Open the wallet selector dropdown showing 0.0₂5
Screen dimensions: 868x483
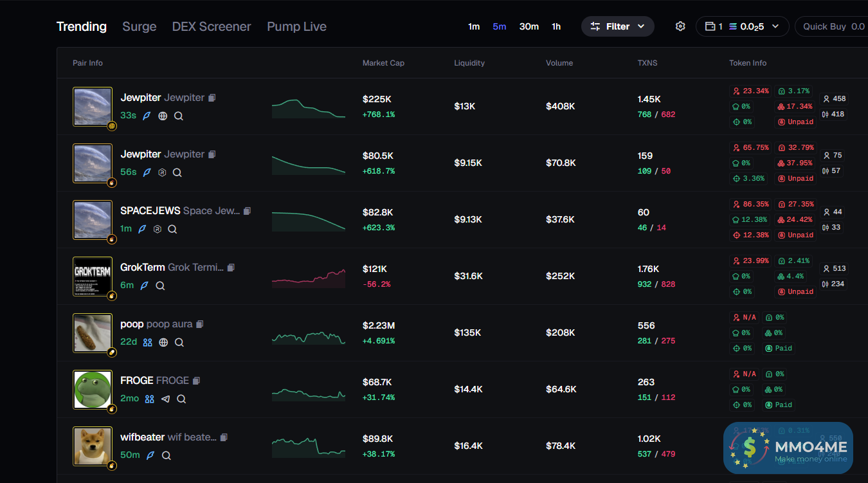pyautogui.click(x=742, y=26)
